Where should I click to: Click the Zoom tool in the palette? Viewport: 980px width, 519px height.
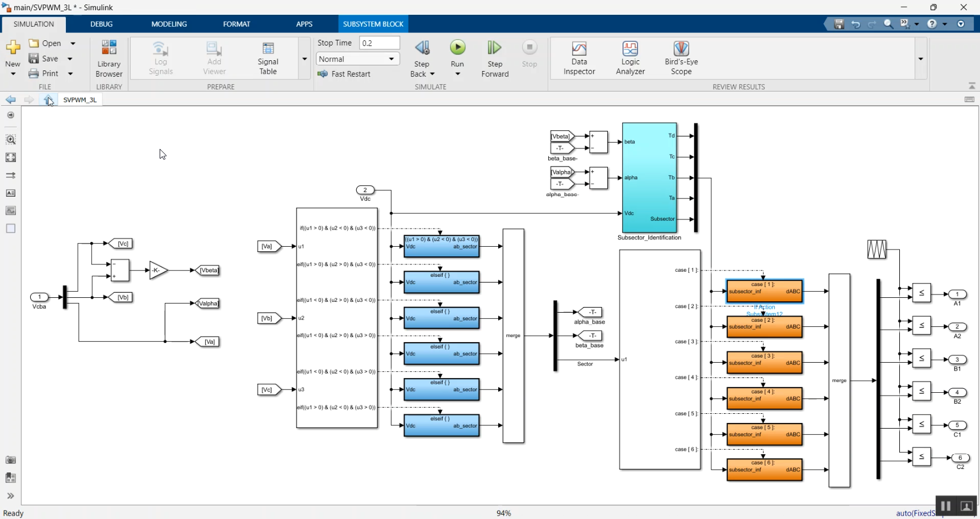coord(10,139)
